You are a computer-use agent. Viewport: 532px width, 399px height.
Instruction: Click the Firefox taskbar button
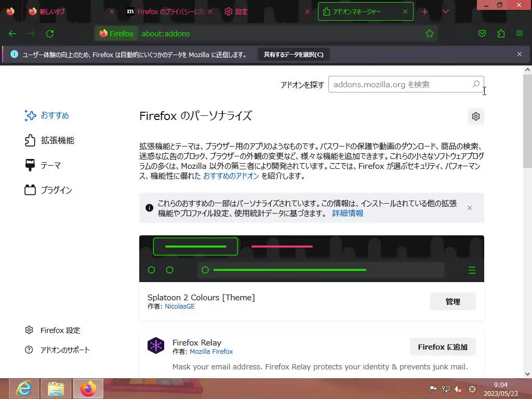(88, 389)
